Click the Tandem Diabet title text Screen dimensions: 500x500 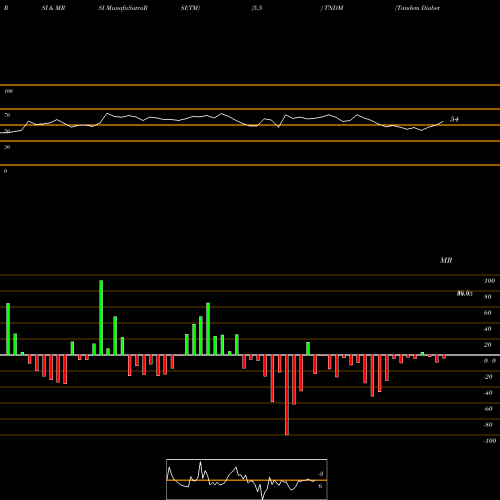click(x=417, y=8)
